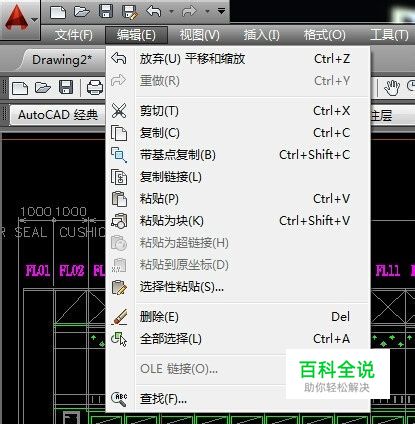Choose 剪切(T) from the edit menu
The width and height of the screenshot is (415, 424).
point(237,111)
